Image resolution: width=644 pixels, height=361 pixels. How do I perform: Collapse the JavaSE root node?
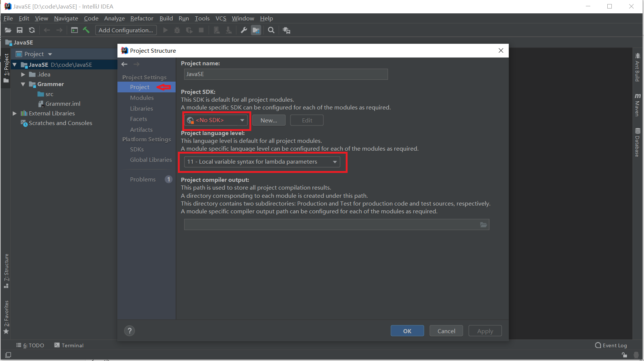(x=14, y=65)
